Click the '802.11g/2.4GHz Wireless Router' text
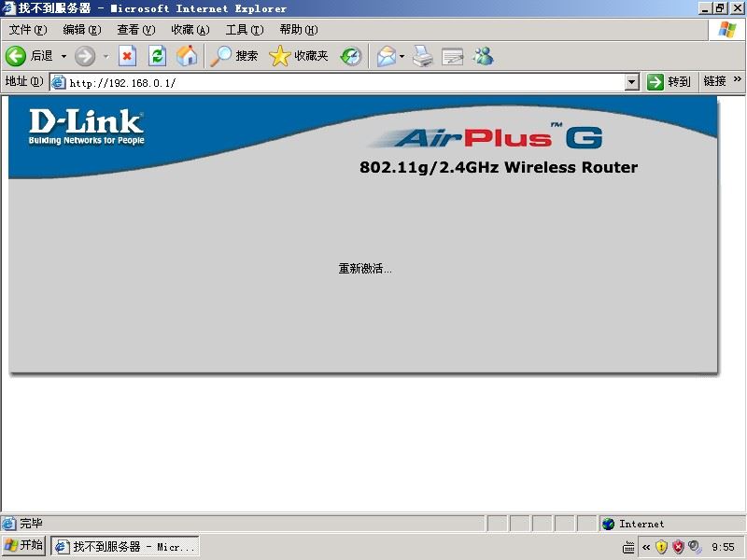 499,168
